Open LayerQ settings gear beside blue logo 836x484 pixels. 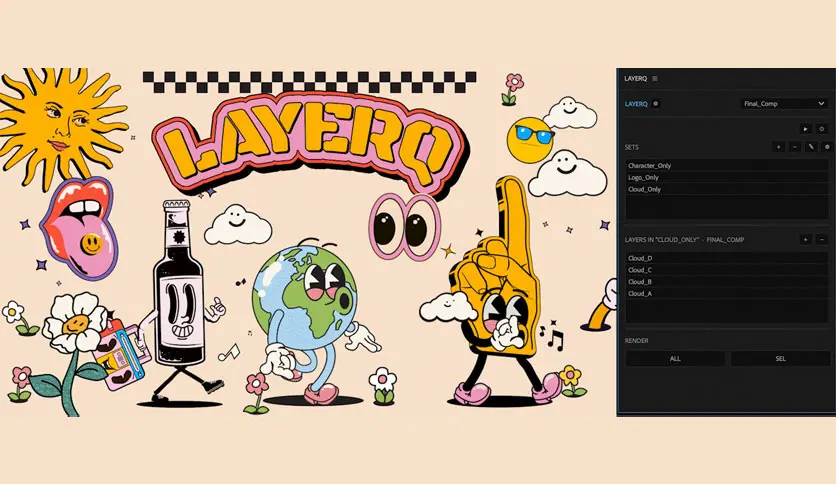[656, 104]
